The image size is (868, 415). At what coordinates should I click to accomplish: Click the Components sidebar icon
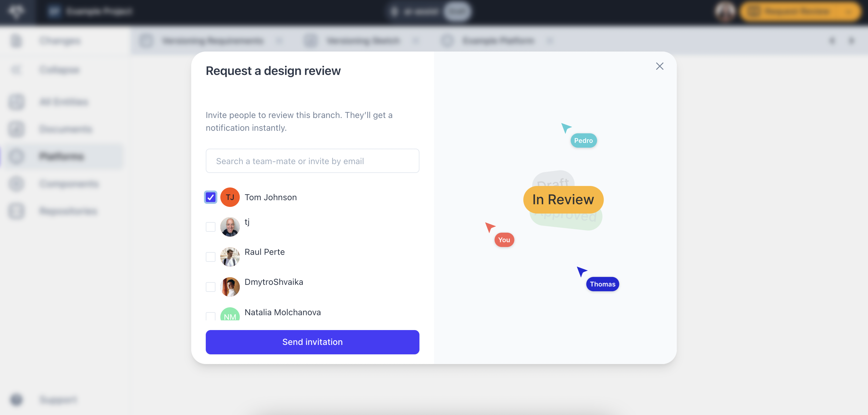17,184
